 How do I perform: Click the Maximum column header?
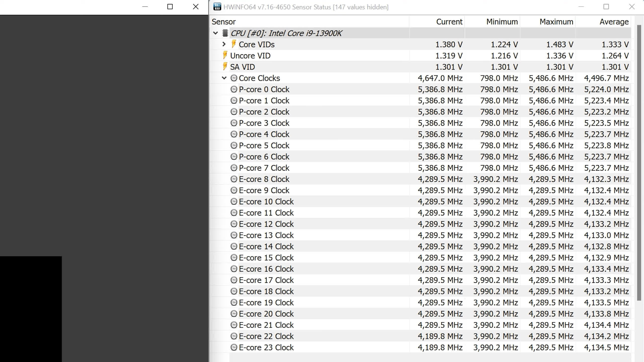pos(548,22)
